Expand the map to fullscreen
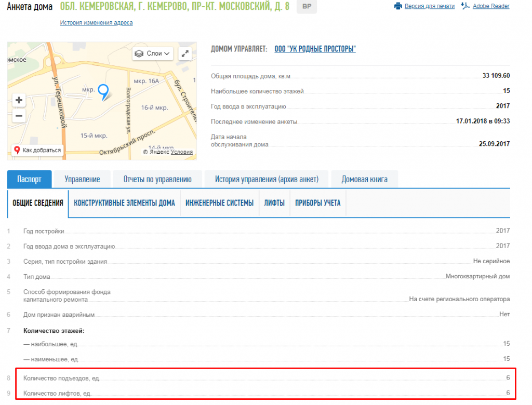The width and height of the screenshot is (532, 405). pyautogui.click(x=185, y=53)
